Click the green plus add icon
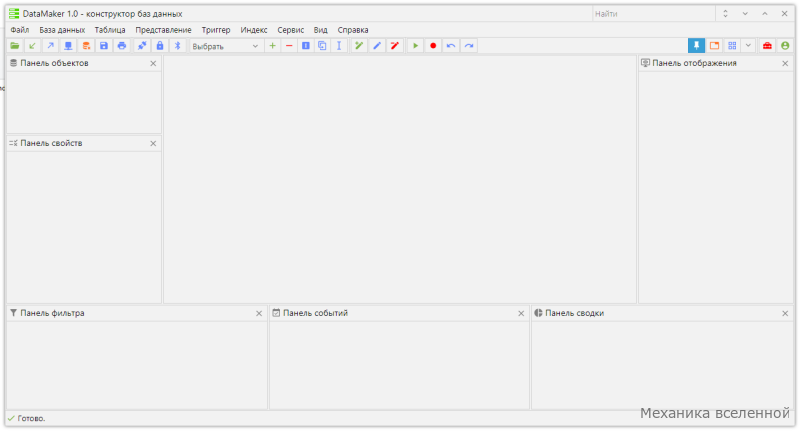The image size is (800, 431). pos(272,46)
